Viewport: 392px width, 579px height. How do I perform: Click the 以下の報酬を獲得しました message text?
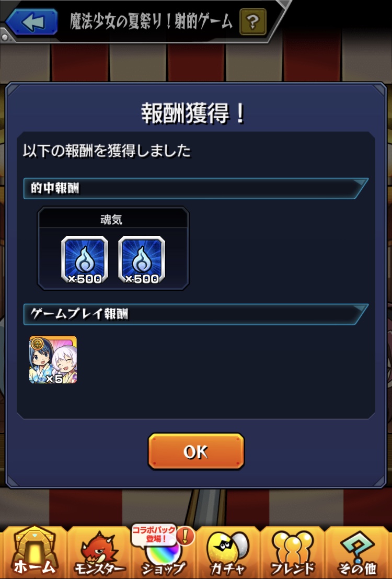107,151
